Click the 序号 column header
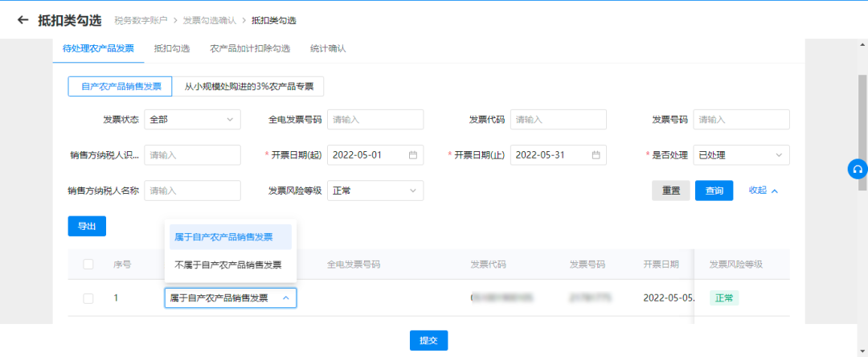868x357 pixels. pos(122,265)
